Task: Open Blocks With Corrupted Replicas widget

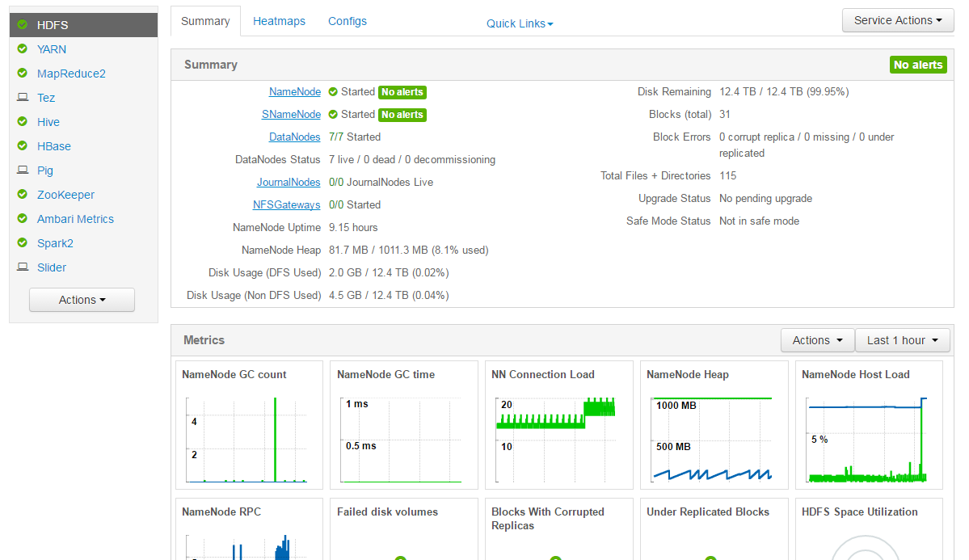Action: (x=559, y=530)
